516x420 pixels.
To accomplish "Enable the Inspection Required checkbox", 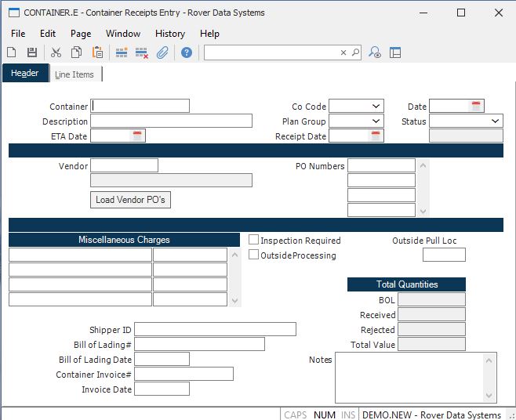I will point(254,240).
